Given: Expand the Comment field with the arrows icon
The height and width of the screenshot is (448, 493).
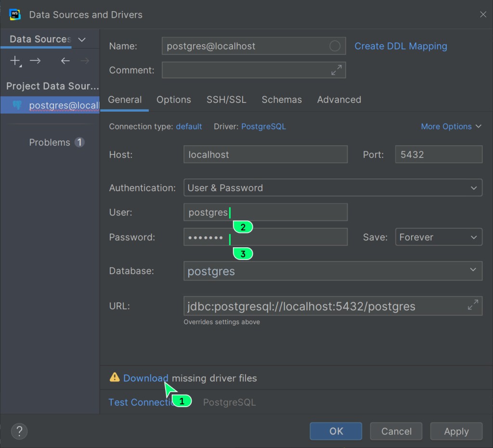Looking at the screenshot, I should click(x=337, y=70).
